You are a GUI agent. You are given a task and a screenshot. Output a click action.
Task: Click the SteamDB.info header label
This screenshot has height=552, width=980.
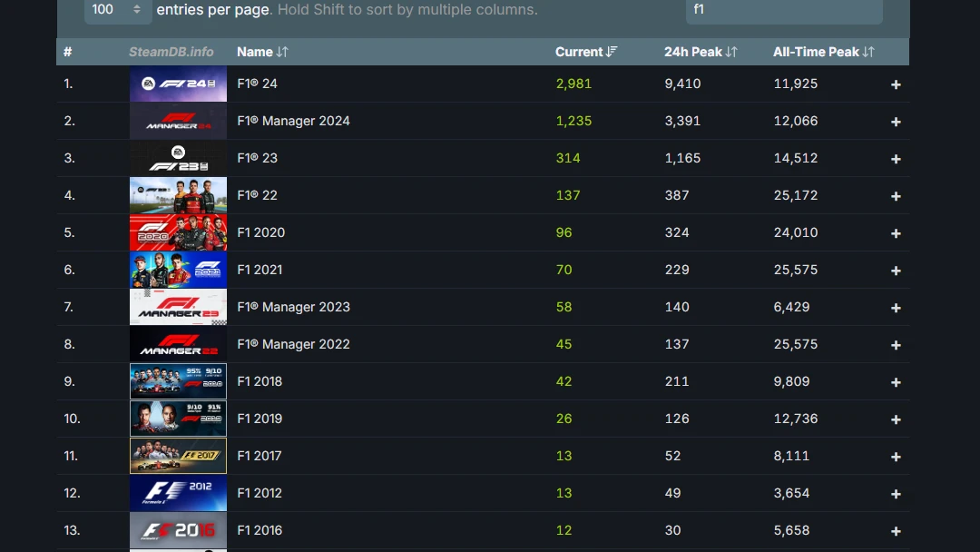pyautogui.click(x=171, y=52)
